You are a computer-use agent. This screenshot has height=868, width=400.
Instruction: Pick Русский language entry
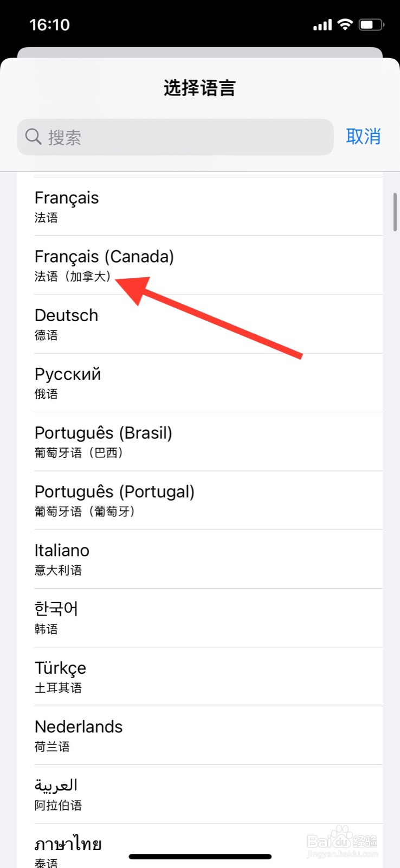[x=199, y=383]
